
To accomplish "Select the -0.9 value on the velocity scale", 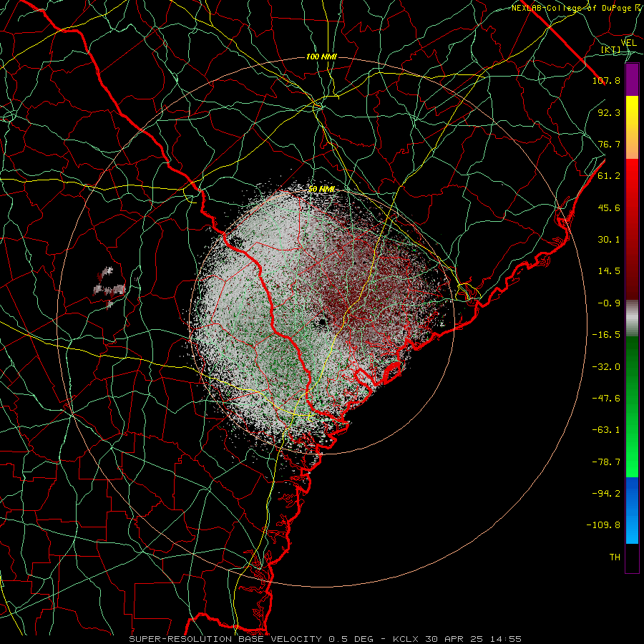I will pyautogui.click(x=609, y=303).
